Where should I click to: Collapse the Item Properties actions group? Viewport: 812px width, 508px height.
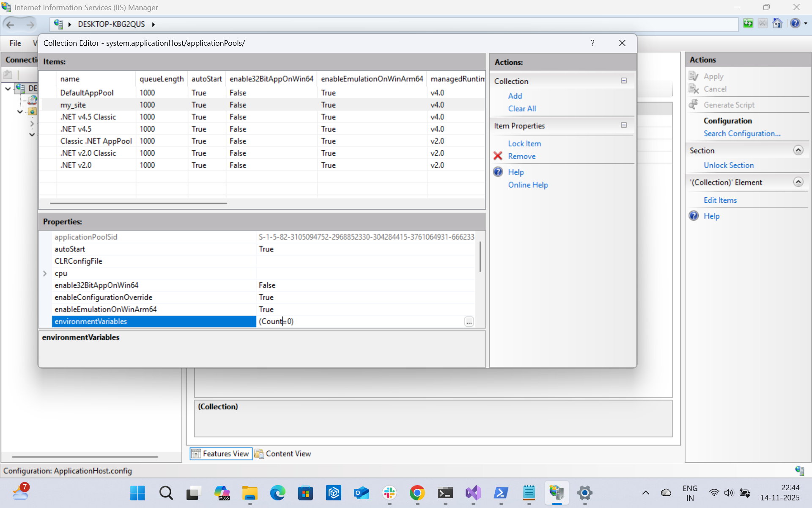pyautogui.click(x=623, y=125)
